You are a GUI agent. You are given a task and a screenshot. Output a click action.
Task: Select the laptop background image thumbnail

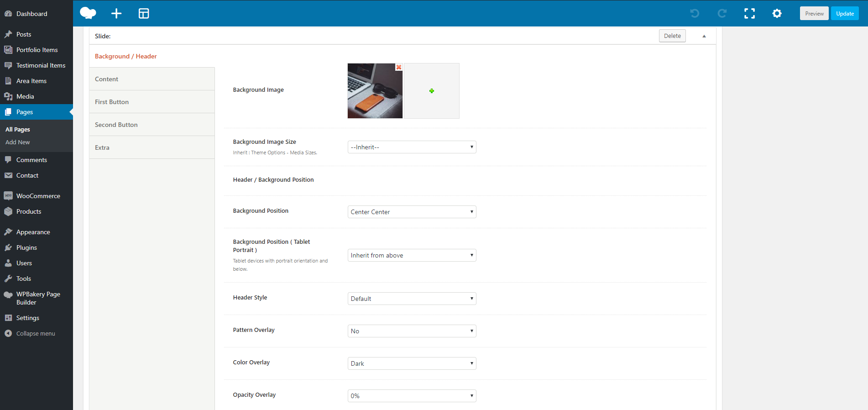(375, 91)
